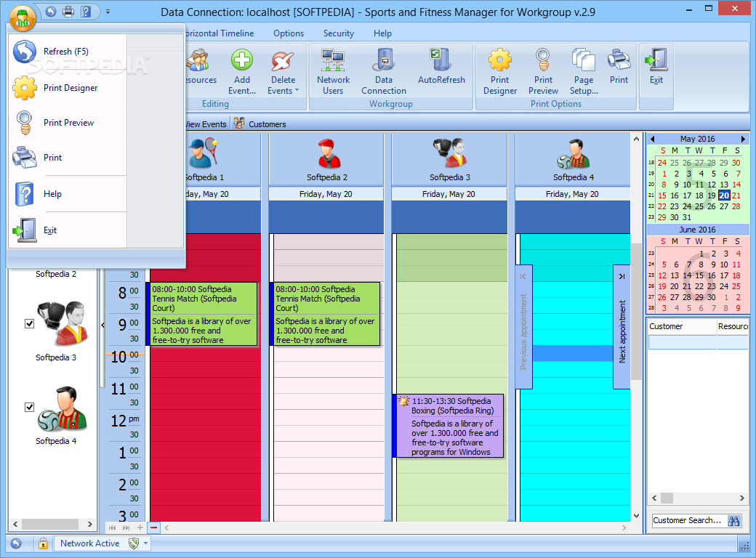Click Refresh icon in quick access toolbar
This screenshot has width=756, height=558.
[x=51, y=11]
